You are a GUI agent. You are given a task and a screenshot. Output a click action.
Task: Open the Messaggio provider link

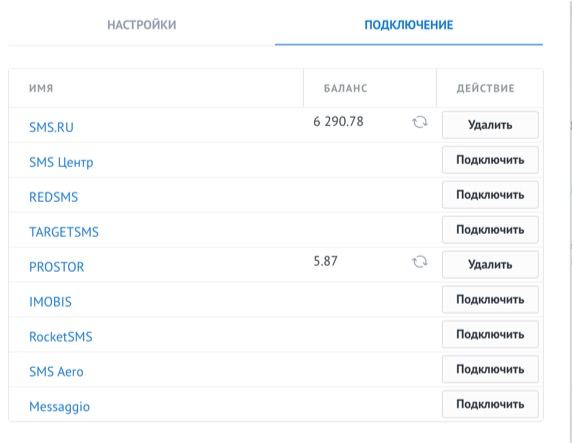pyautogui.click(x=59, y=407)
